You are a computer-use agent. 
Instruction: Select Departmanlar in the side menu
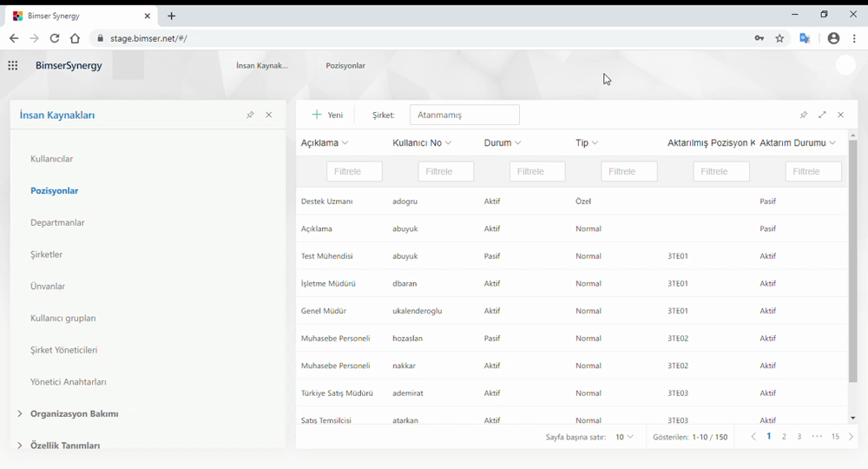click(57, 222)
